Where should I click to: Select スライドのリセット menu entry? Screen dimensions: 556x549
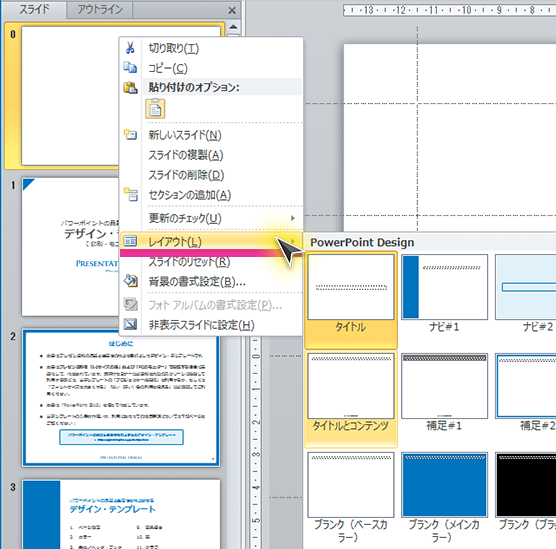(x=189, y=262)
